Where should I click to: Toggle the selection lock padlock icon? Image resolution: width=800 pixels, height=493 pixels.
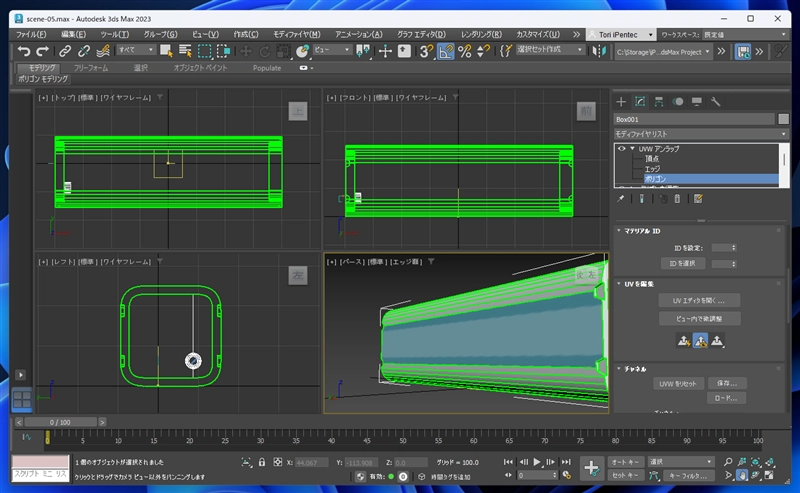pos(262,462)
